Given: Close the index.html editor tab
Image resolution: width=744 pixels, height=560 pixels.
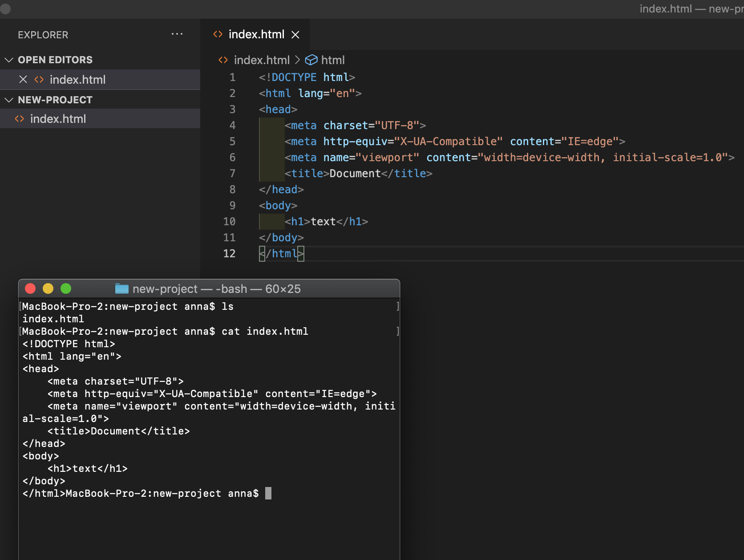Looking at the screenshot, I should coord(295,35).
